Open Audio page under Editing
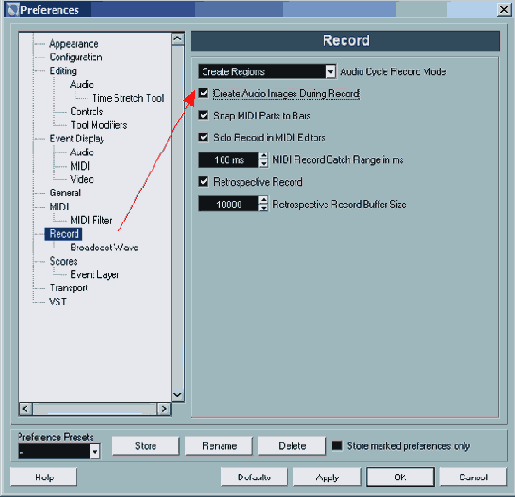Image resolution: width=515 pixels, height=497 pixels. [x=82, y=84]
